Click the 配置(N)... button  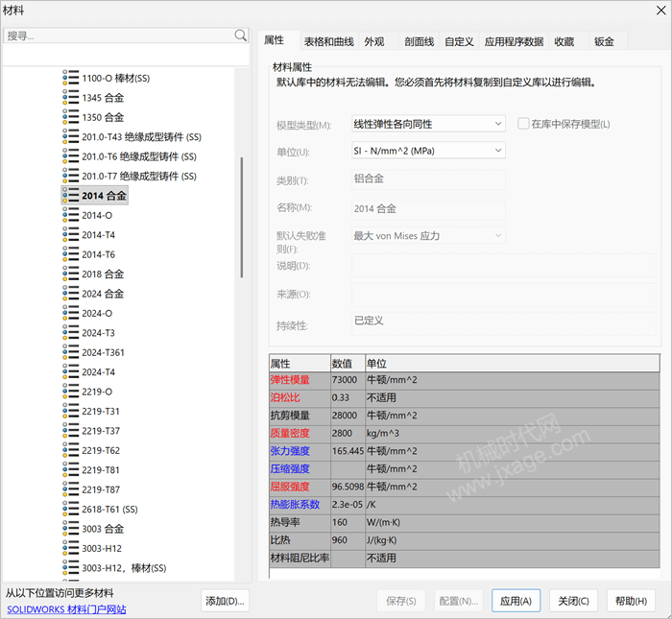click(459, 601)
